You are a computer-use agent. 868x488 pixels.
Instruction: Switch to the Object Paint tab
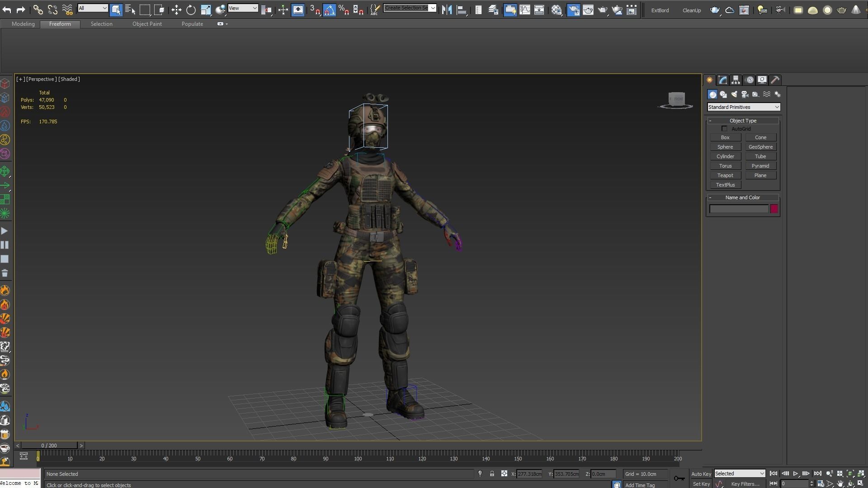147,24
